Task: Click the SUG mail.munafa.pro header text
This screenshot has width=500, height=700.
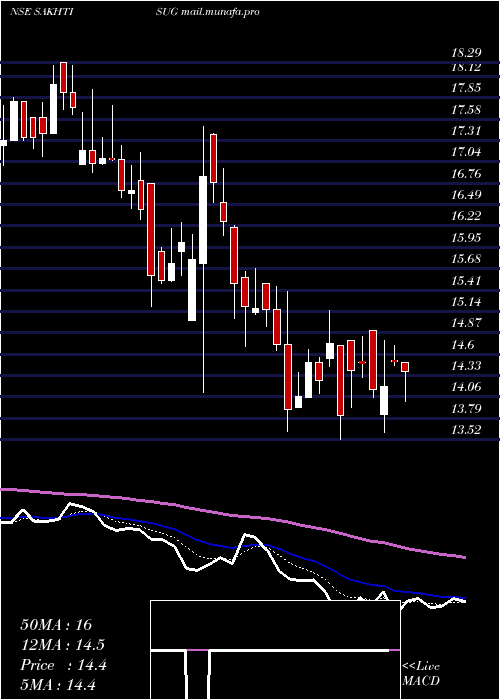Action: (208, 12)
